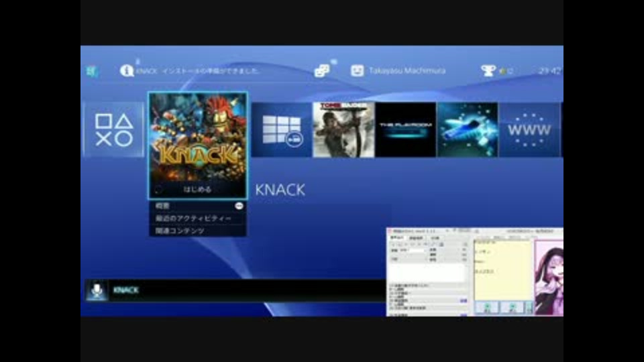Open 最近のアクティビティー menu entry
The width and height of the screenshot is (644, 362).
pyautogui.click(x=197, y=219)
